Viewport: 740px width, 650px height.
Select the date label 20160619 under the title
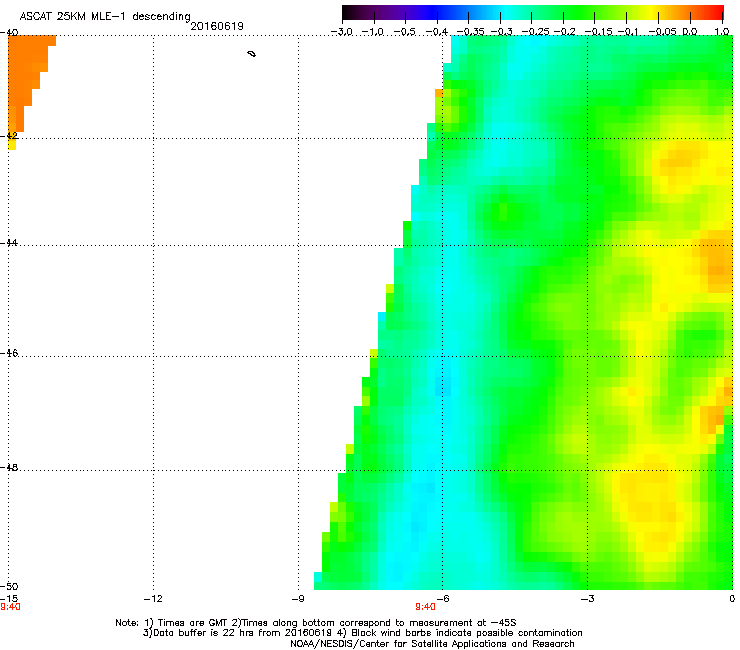coord(217,26)
